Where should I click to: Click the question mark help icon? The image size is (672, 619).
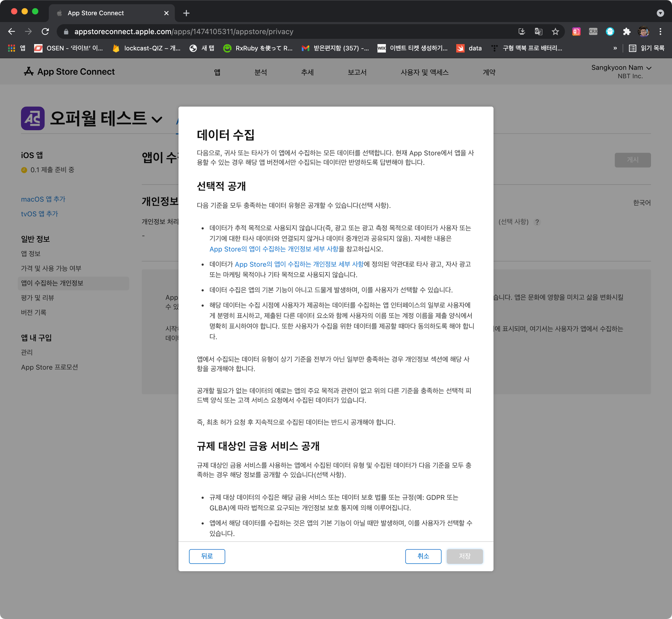tap(537, 222)
